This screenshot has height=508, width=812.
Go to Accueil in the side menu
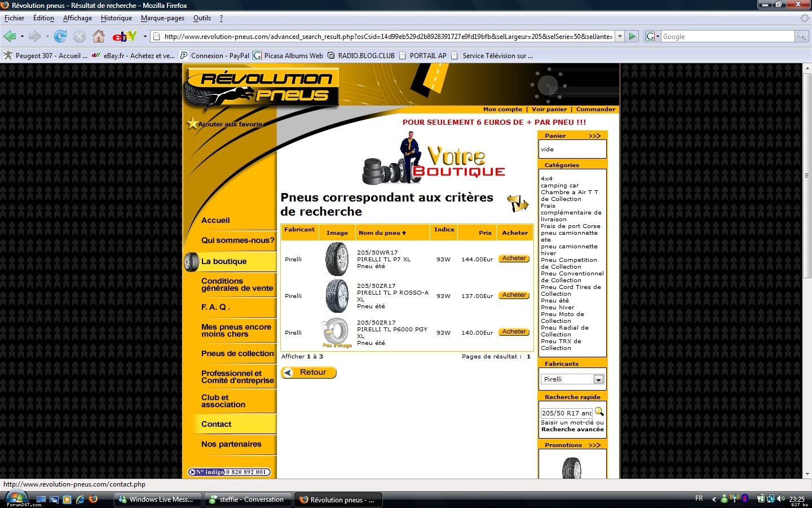[215, 221]
